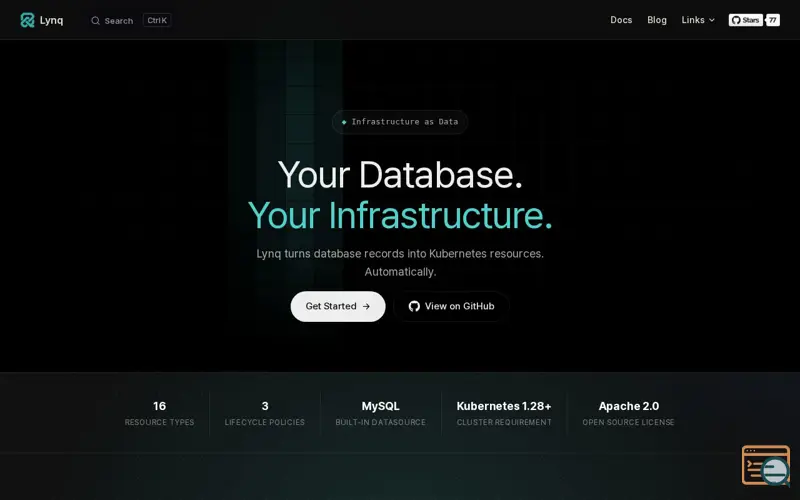The height and width of the screenshot is (500, 800).
Task: Open the Docs page
Action: click(x=621, y=20)
